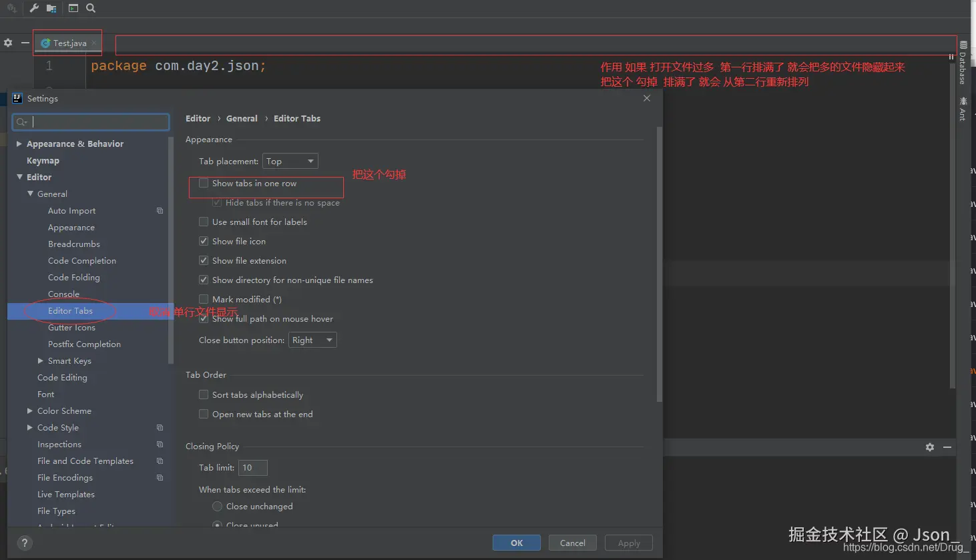Open Run Anything terminal icon in toolbar
The width and height of the screenshot is (976, 560).
tap(73, 8)
